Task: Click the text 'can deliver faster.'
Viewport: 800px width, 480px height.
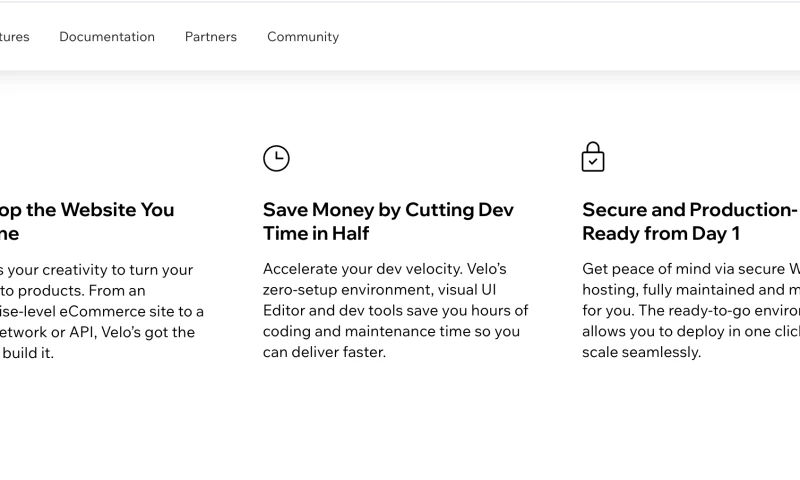Action: (324, 352)
